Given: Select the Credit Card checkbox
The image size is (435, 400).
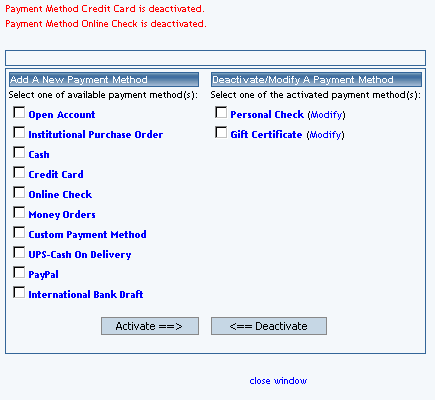Looking at the screenshot, I should click(19, 172).
